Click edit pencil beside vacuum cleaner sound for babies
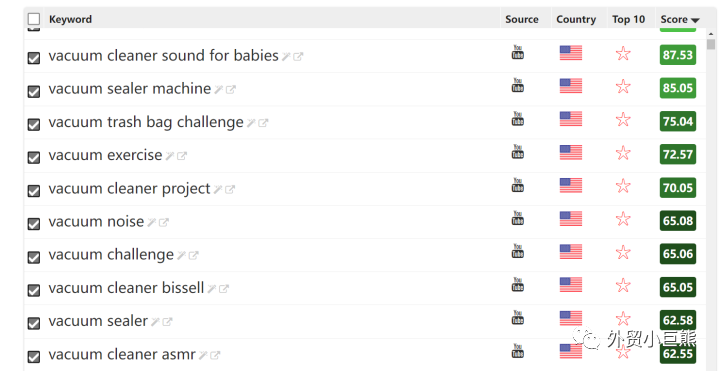Image resolution: width=720 pixels, height=371 pixels. tap(286, 56)
